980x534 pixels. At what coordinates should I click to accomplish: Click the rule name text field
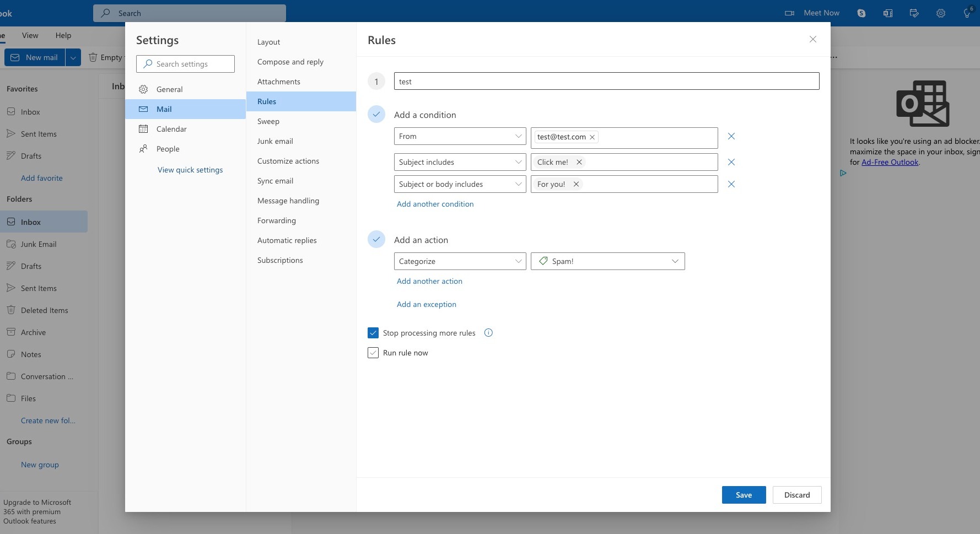pyautogui.click(x=606, y=82)
